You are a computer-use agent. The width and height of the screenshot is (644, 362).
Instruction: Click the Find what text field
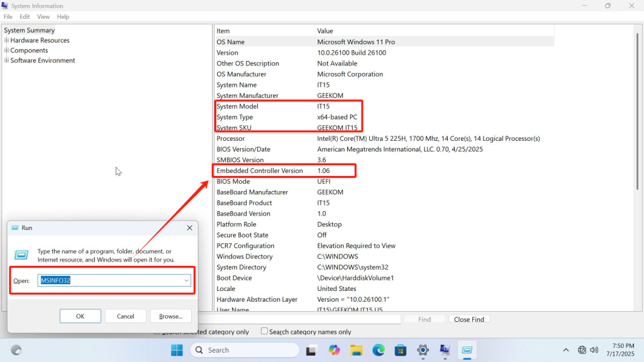coord(299,319)
